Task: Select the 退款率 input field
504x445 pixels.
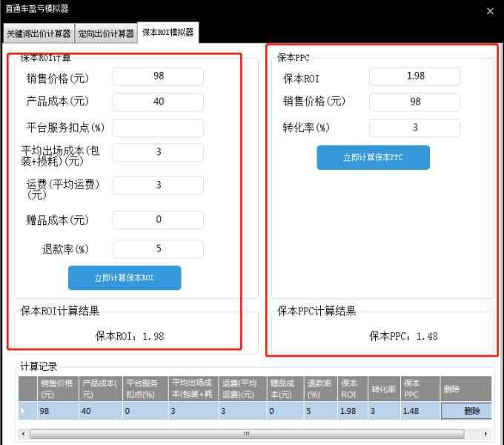Action: (158, 249)
